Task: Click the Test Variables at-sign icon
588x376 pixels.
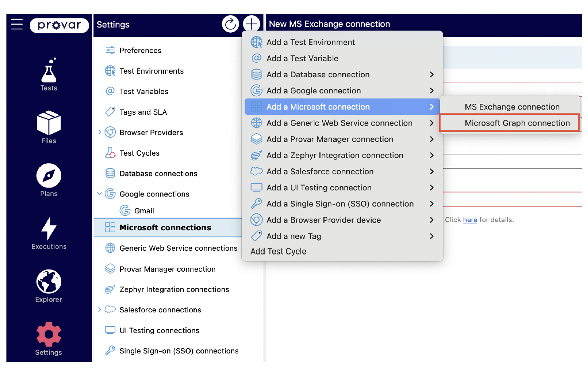Action: (x=110, y=91)
